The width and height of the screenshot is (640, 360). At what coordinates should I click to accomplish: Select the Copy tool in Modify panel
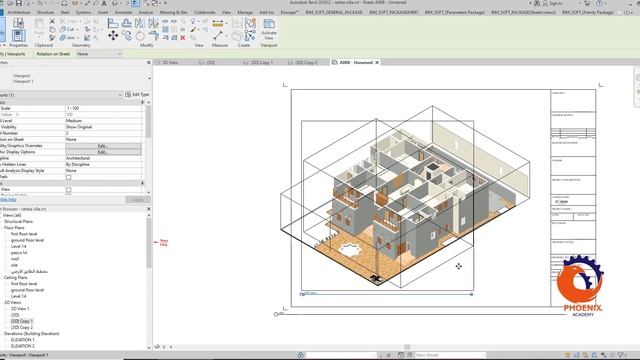tap(127, 36)
